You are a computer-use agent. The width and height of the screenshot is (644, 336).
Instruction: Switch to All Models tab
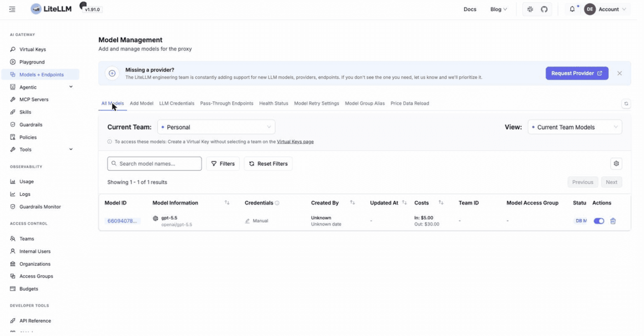point(113,103)
